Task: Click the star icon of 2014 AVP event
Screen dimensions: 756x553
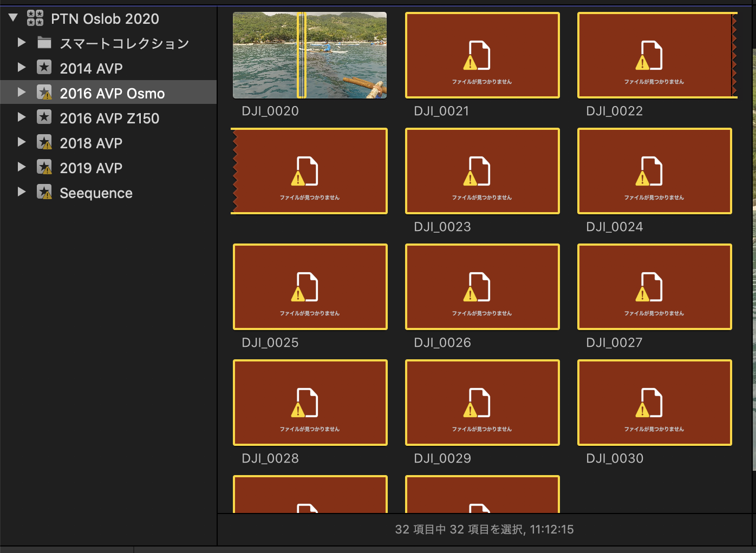Action: 44,67
